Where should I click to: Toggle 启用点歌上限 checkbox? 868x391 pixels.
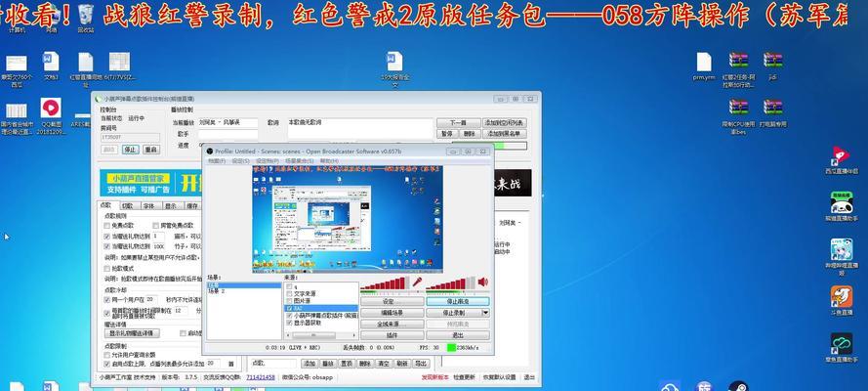tap(106, 364)
